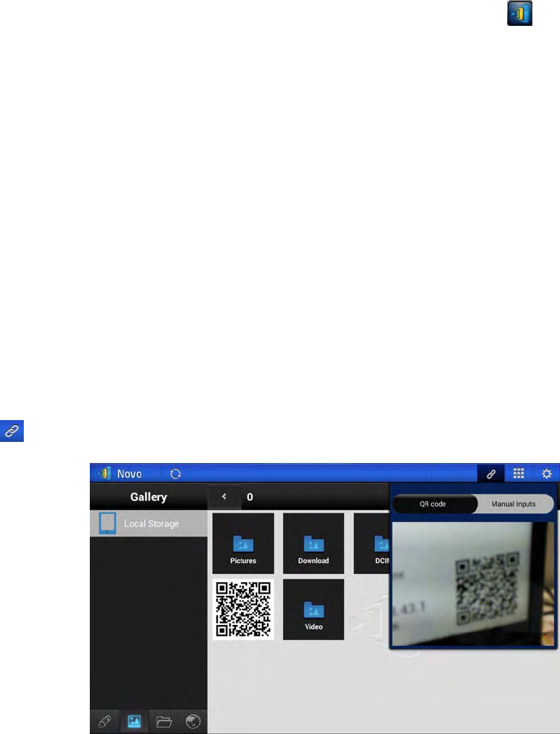Open the folder documents icon in the bottom bar
The image size is (560, 734).
[164, 721]
